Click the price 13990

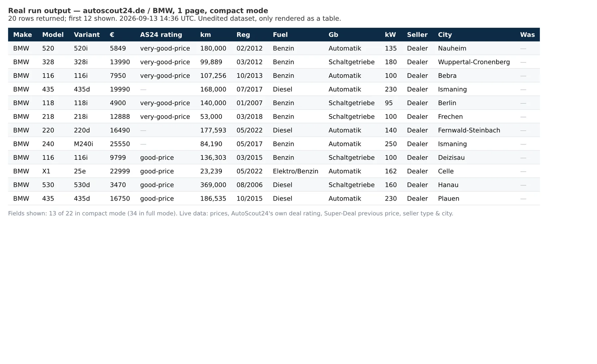(x=120, y=62)
